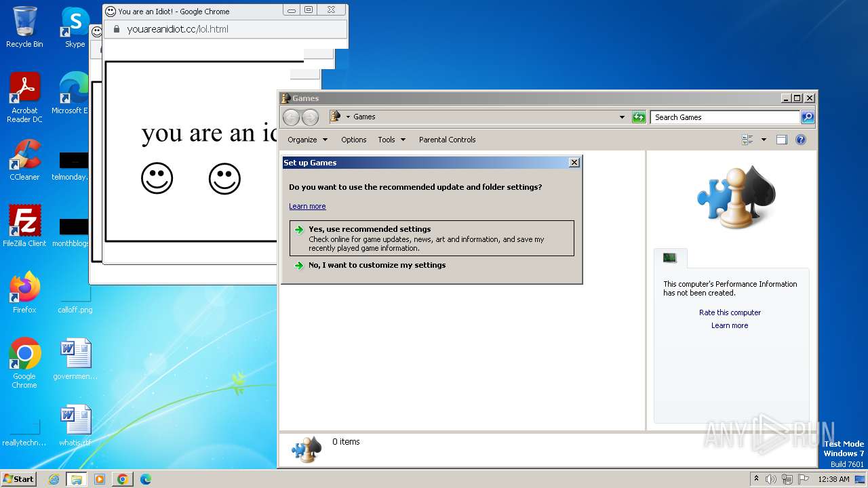Click Learn more under Rate this computer
The width and height of the screenshot is (868, 488).
(x=730, y=325)
